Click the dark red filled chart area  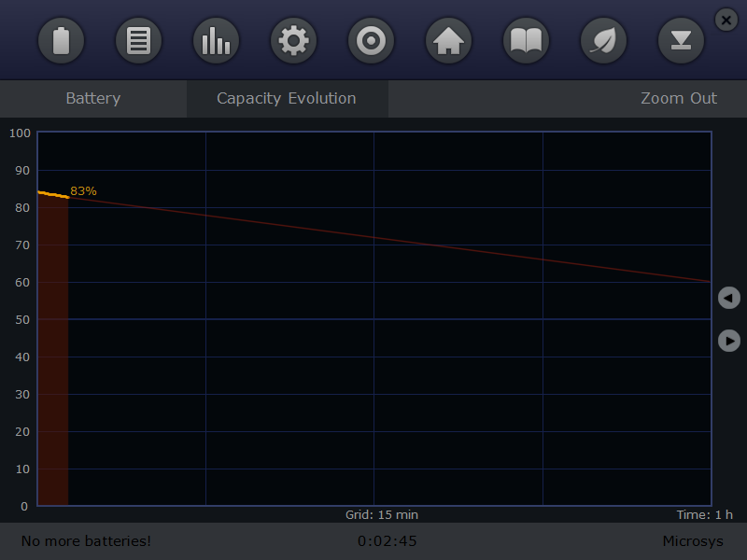[53, 353]
